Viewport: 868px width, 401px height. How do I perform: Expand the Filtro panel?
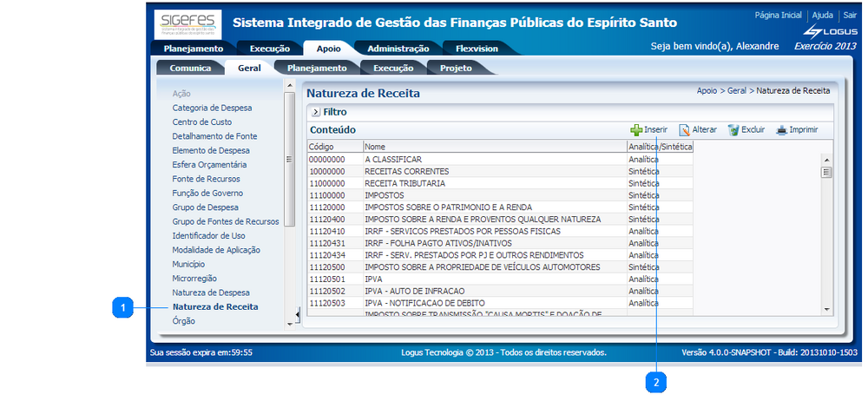(x=315, y=112)
